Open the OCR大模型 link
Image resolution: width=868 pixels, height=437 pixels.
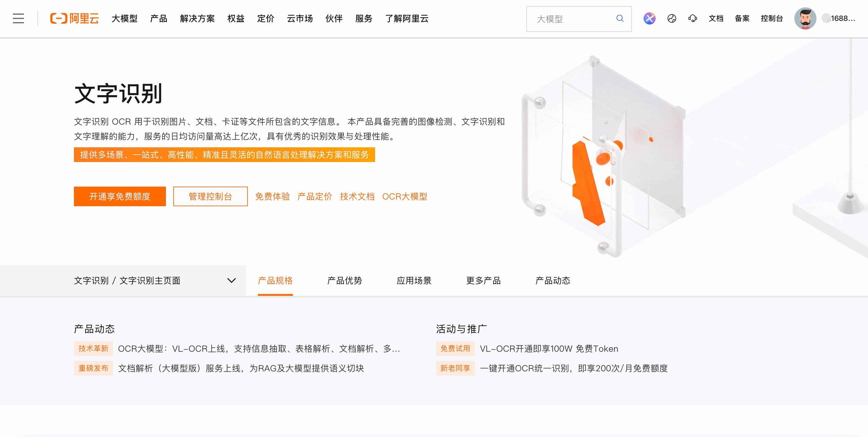click(x=405, y=196)
